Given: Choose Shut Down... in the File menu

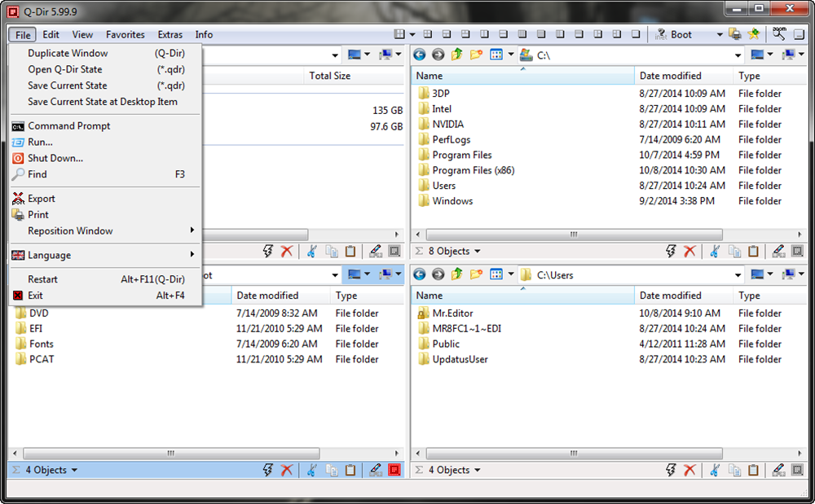Looking at the screenshot, I should click(105, 158).
